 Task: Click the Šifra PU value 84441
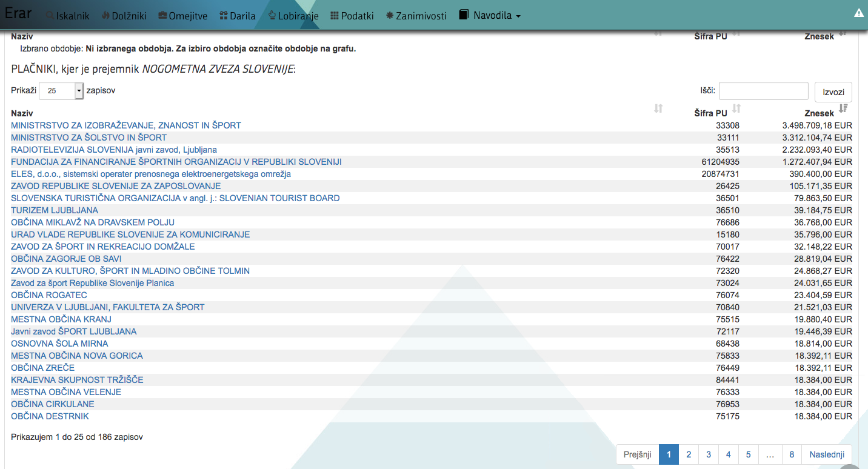click(x=727, y=380)
